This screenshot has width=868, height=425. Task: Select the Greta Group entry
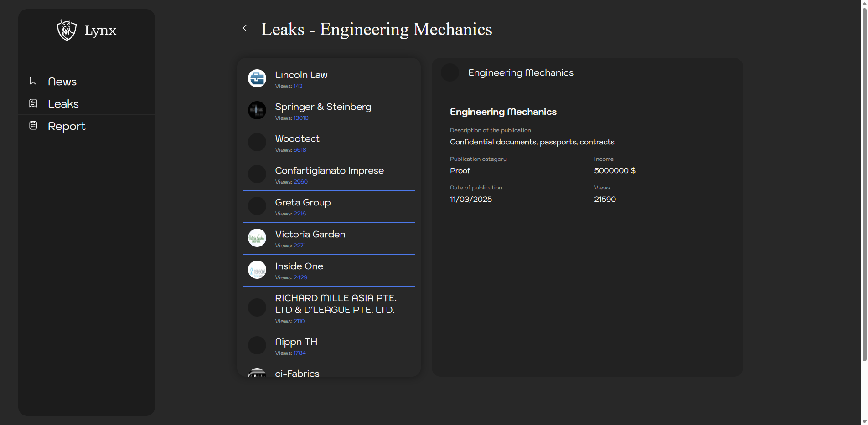pos(303,202)
